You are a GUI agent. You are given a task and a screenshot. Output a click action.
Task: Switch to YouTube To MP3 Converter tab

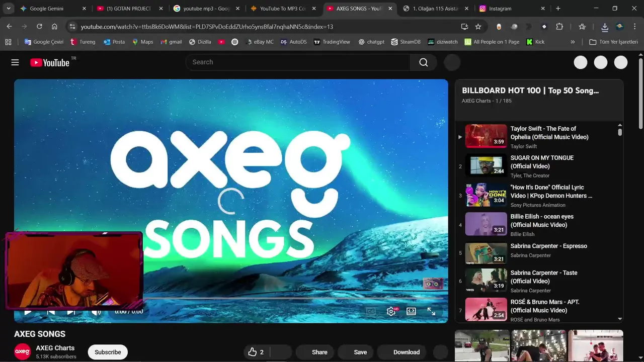tap(283, 9)
